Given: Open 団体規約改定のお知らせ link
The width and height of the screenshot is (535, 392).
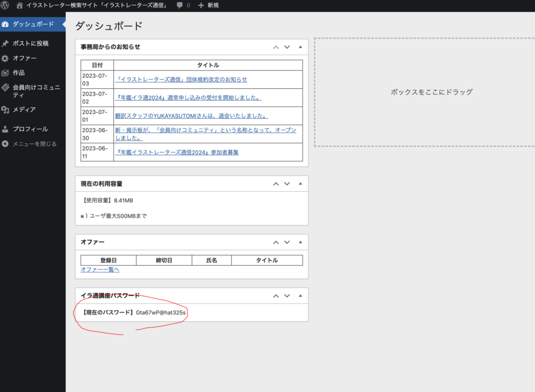Looking at the screenshot, I should (181, 79).
